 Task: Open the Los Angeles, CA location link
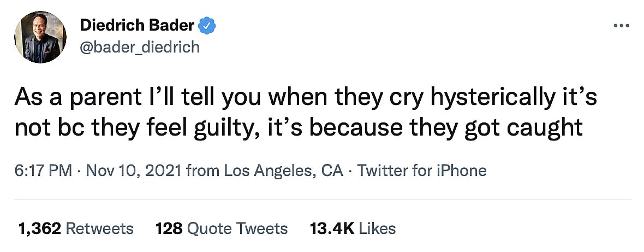pos(284,171)
